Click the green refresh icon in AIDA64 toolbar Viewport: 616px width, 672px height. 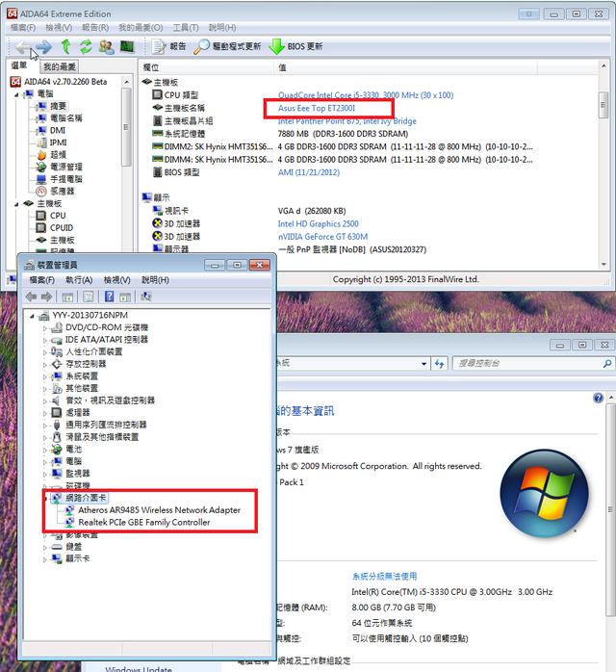86,46
